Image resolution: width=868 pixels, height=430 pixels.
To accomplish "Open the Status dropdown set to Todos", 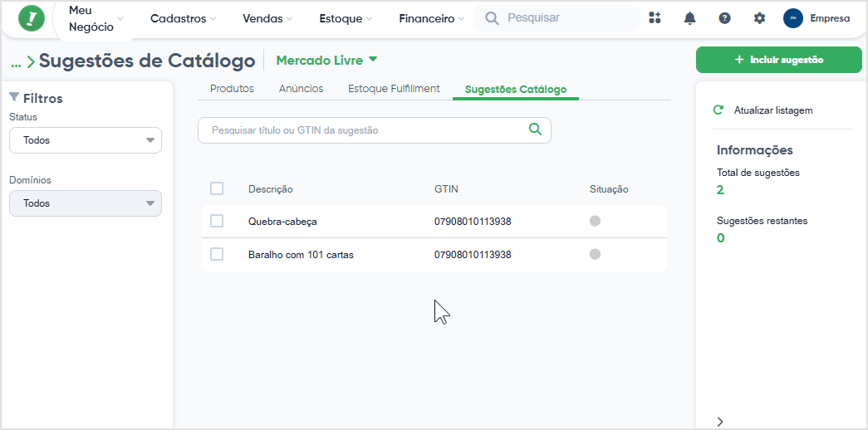I will [86, 140].
